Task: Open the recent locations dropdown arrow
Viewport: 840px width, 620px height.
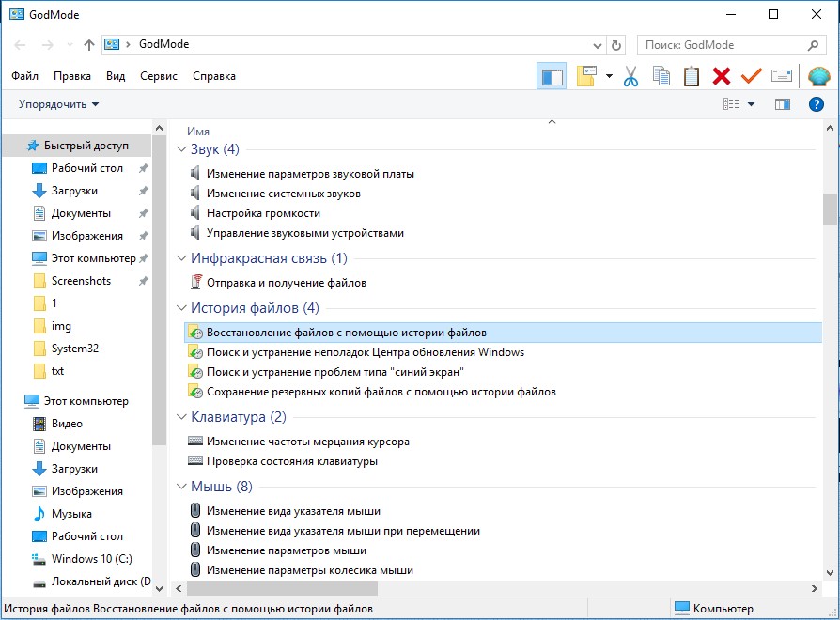Action: coord(70,45)
